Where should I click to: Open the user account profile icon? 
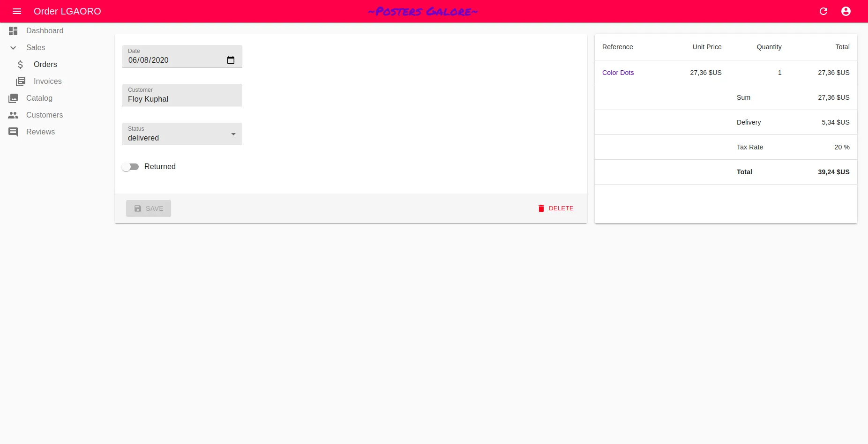(846, 11)
